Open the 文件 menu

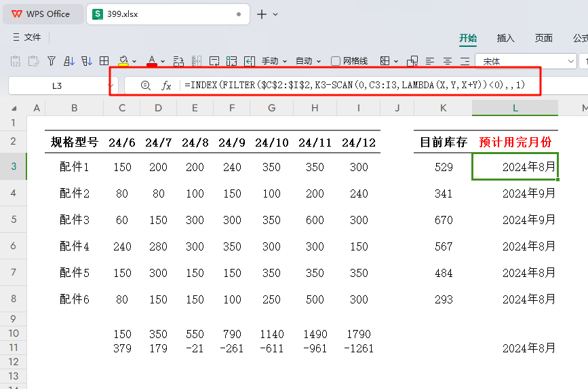(26, 37)
